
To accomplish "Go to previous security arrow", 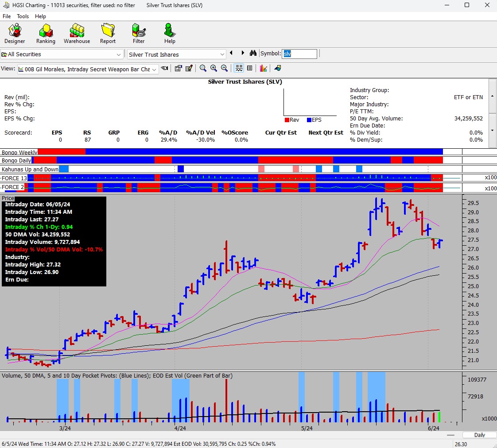I will point(231,53).
